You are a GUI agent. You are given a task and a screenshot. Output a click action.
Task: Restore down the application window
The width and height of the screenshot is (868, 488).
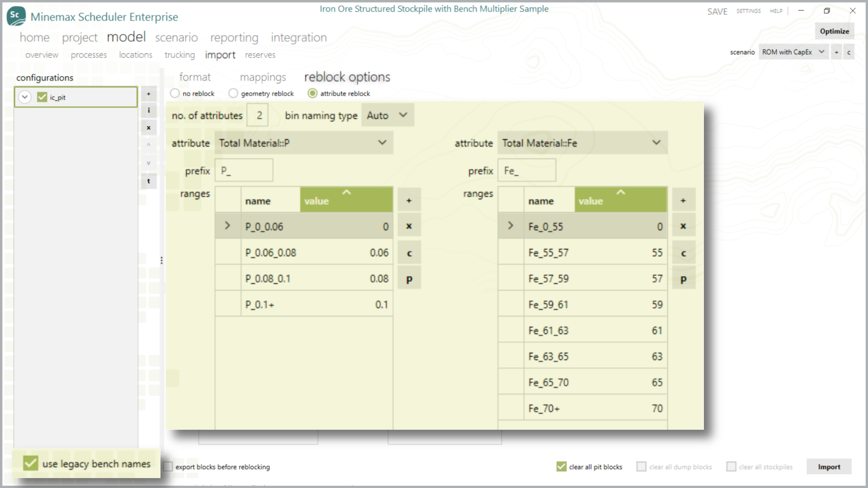pos(827,11)
